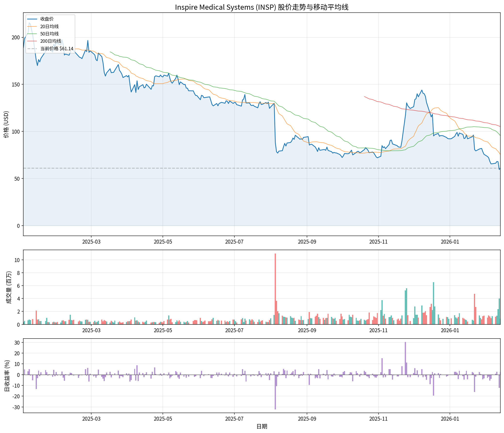The height and width of the screenshot is (433, 504).
Task: Click the 200 tick on price axis
Action: coord(16,37)
